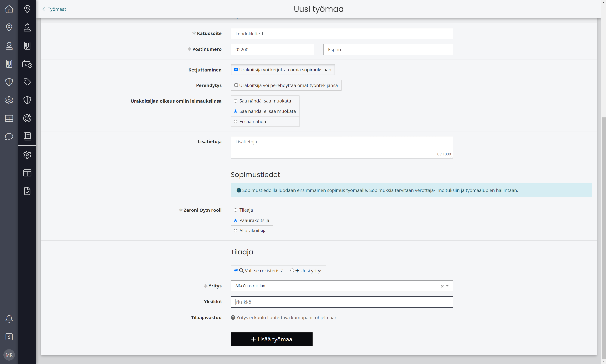Screen dimensions: 606x364
Task: Open the location pin icon in secondary sidebar
Action: coord(27,9)
